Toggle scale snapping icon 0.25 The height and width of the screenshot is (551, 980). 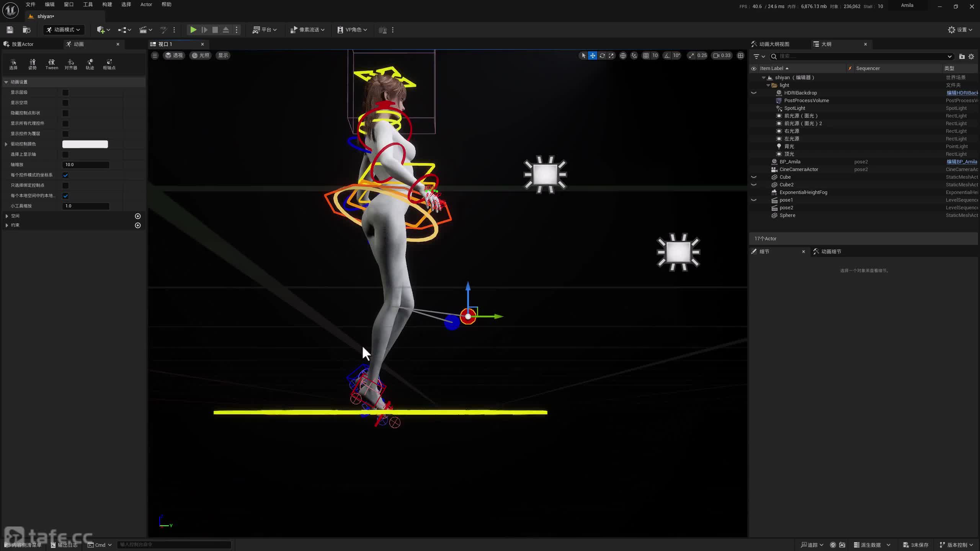click(691, 55)
